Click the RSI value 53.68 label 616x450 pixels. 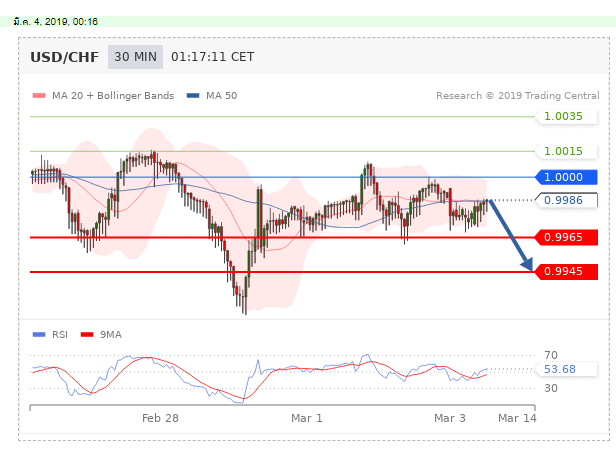pyautogui.click(x=566, y=369)
